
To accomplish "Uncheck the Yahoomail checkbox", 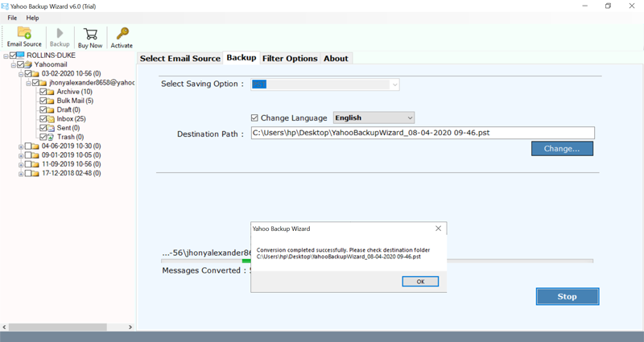I will pyautogui.click(x=21, y=64).
